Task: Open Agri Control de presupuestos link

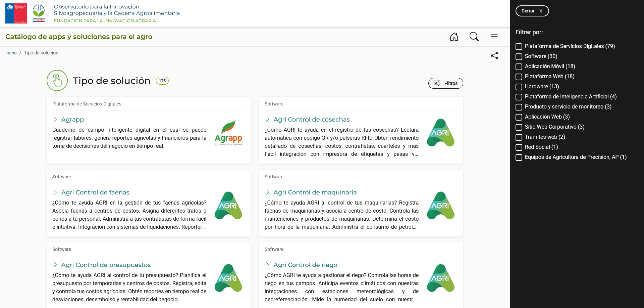Action: [x=106, y=265]
